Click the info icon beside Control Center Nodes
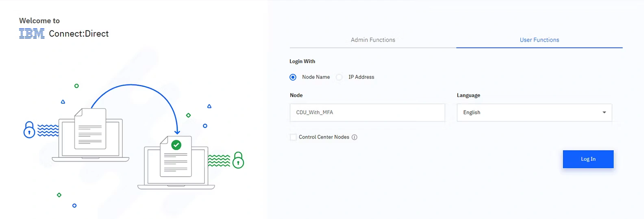Screen dimensions: 644x219 (x=355, y=137)
